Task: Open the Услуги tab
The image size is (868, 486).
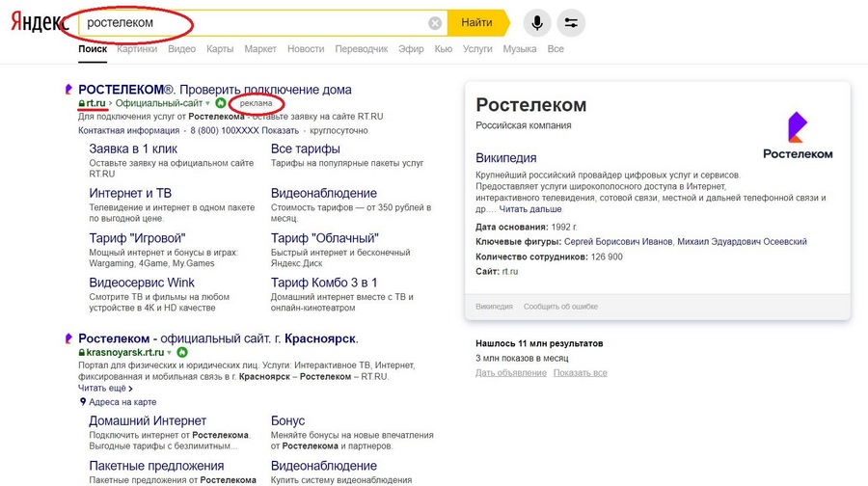Action: (x=477, y=49)
